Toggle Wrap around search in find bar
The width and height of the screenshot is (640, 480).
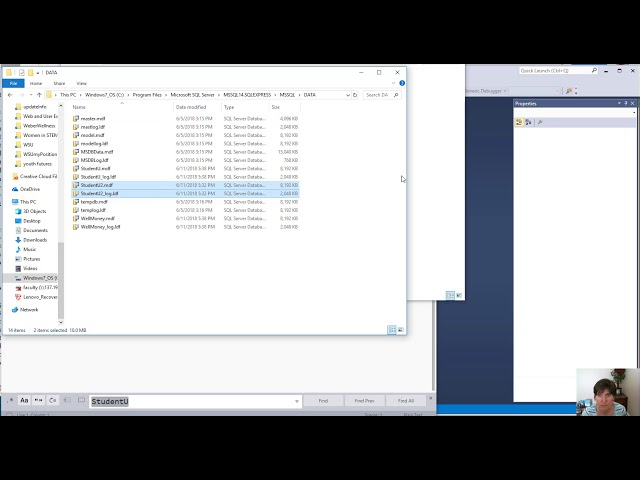point(53,400)
